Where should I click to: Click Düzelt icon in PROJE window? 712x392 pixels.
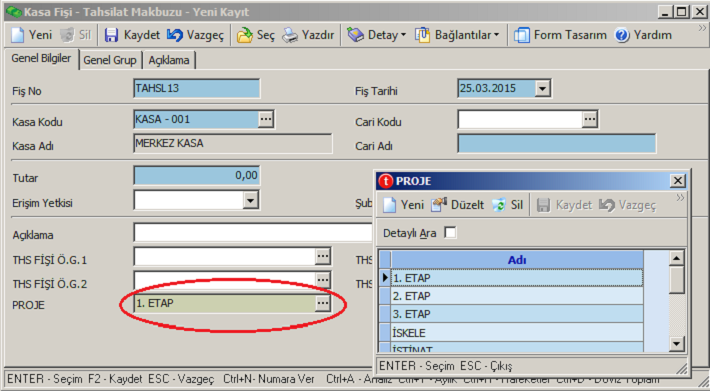tap(439, 205)
